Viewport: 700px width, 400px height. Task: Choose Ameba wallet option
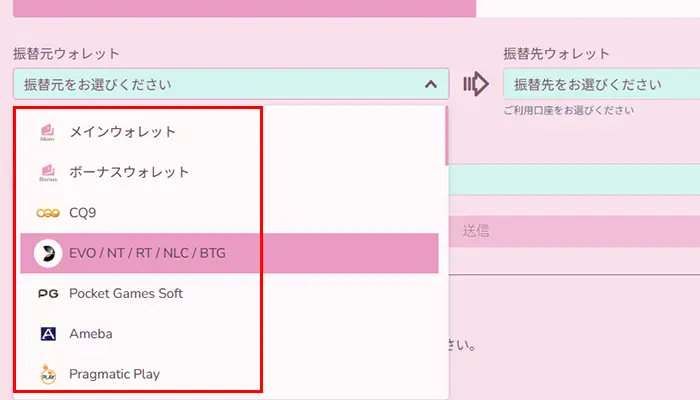(x=229, y=334)
